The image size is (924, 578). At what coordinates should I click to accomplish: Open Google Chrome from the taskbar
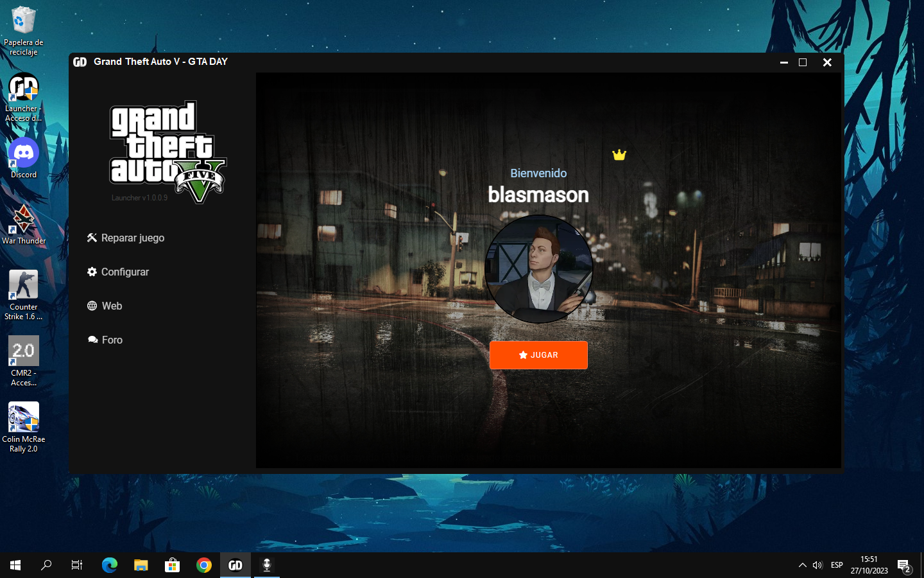(204, 565)
